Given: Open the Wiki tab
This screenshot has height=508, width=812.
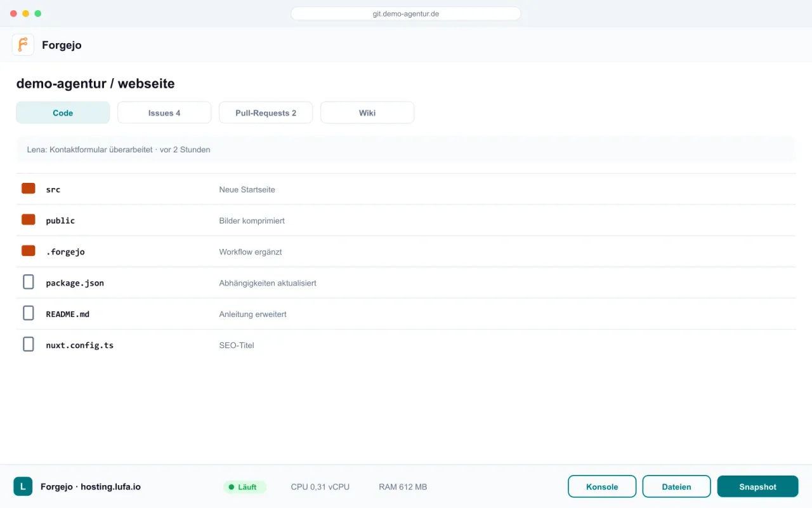Looking at the screenshot, I should click(x=367, y=112).
